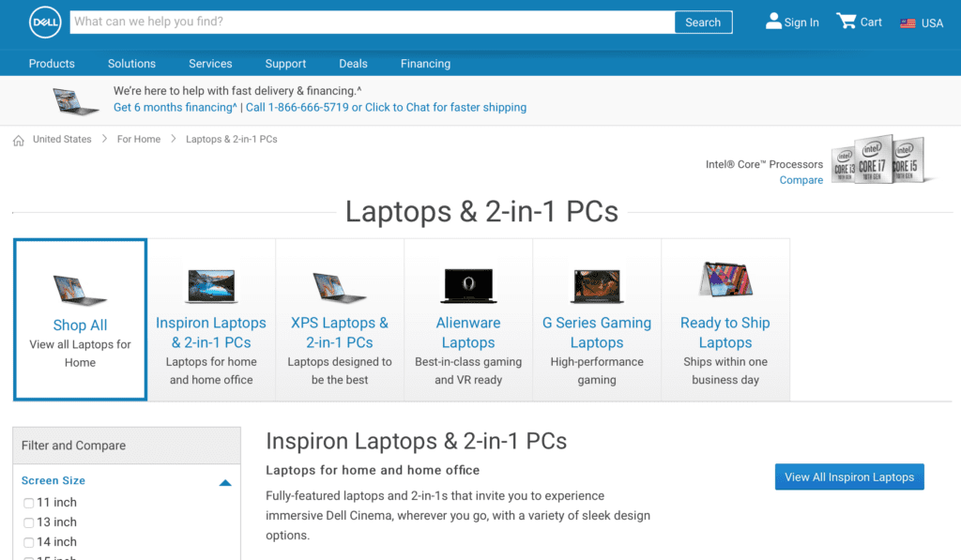
Task: Open the Solutions menu
Action: (131, 64)
